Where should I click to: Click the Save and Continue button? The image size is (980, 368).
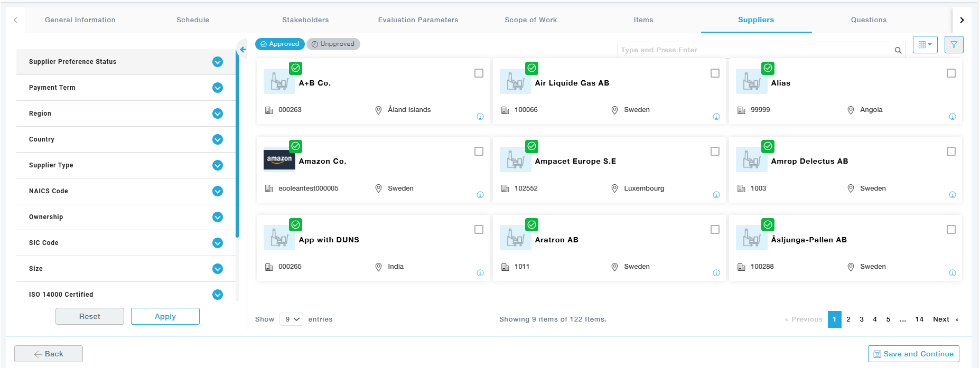[913, 354]
